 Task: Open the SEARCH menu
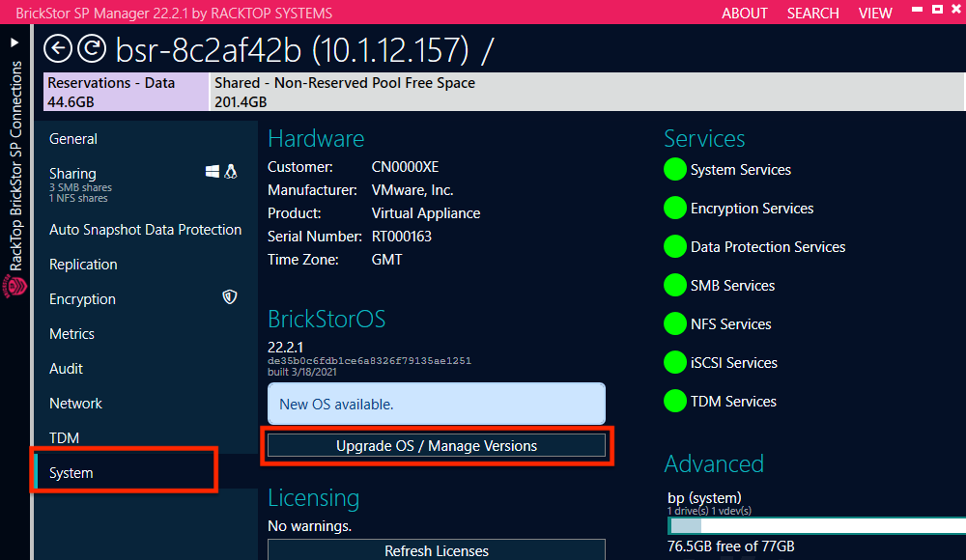coord(812,14)
